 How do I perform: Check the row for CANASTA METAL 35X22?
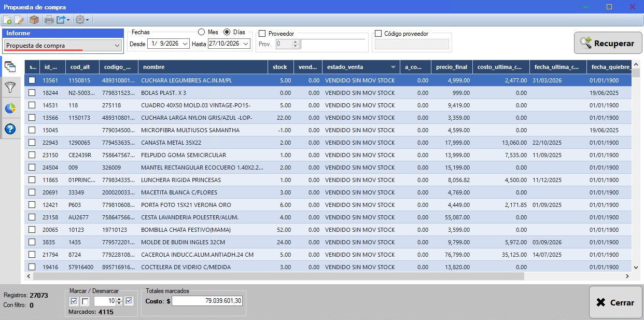pyautogui.click(x=32, y=143)
